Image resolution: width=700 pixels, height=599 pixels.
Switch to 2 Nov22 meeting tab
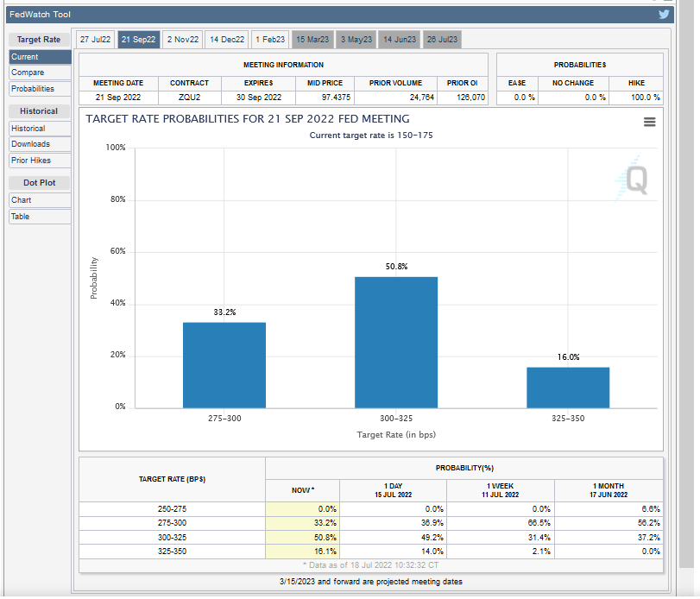(x=183, y=40)
